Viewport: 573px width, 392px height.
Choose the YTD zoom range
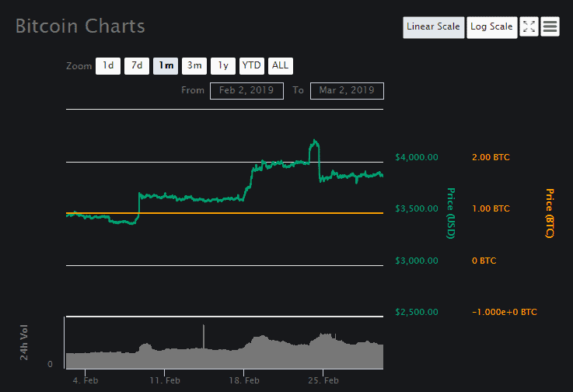coord(252,66)
